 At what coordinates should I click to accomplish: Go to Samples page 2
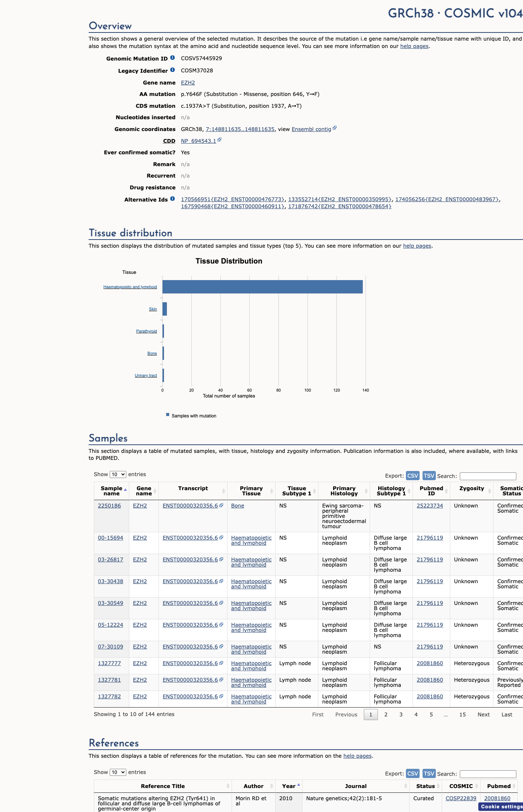pyautogui.click(x=386, y=715)
